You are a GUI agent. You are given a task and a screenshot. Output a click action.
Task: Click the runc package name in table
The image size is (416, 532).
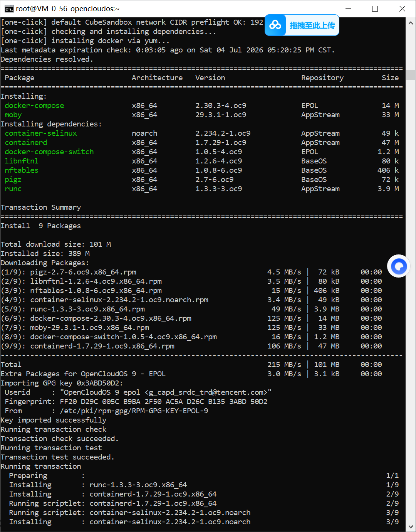coord(13,189)
